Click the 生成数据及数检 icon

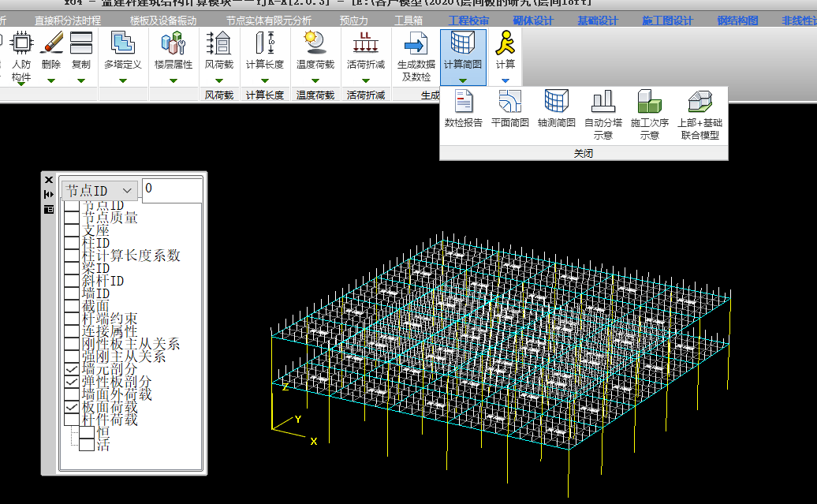(x=416, y=43)
